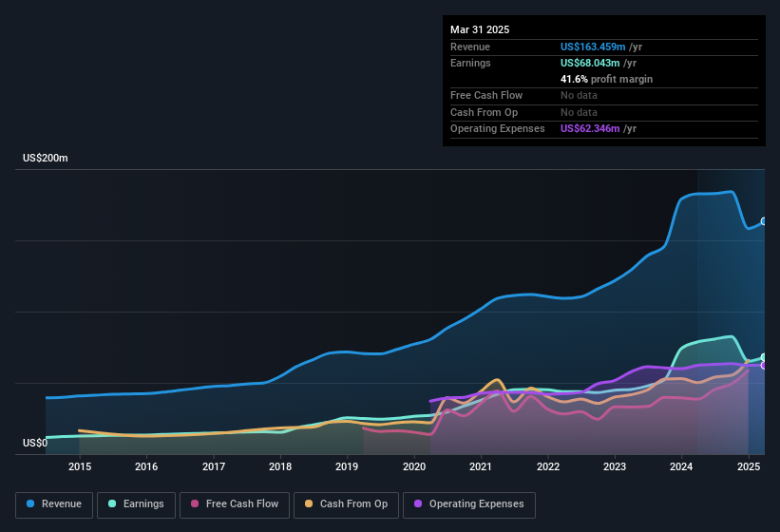Image resolution: width=780 pixels, height=532 pixels.
Task: Toggle the Free Cash Flow legend button
Action: coord(235,504)
